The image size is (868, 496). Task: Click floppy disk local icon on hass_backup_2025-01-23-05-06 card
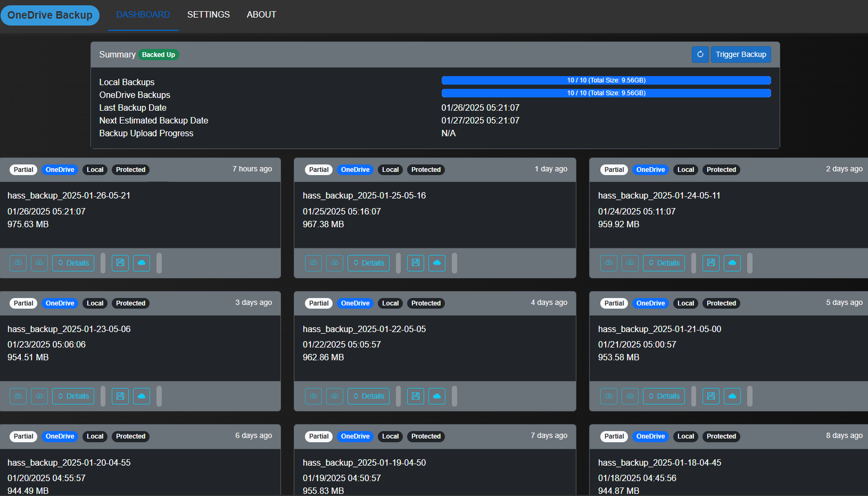[120, 396]
